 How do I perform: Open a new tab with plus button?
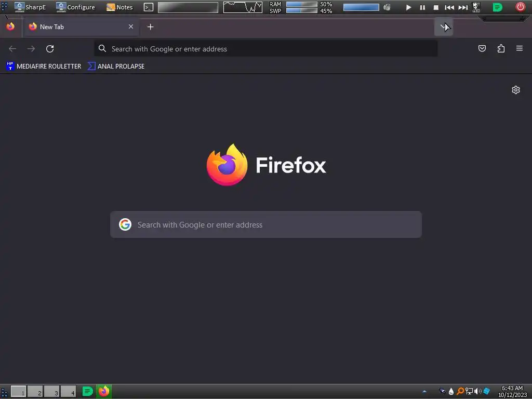coord(150,27)
